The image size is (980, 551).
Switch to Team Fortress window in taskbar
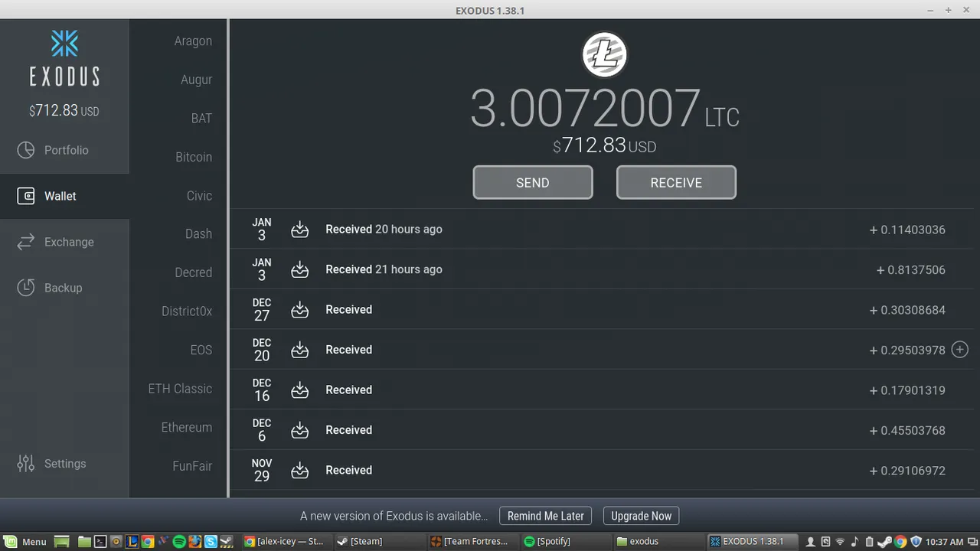click(473, 541)
